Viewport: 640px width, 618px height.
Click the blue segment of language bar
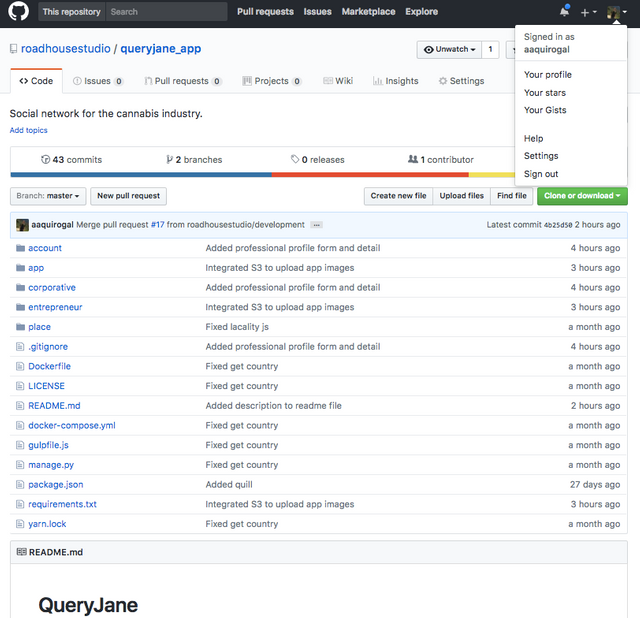tap(141, 175)
